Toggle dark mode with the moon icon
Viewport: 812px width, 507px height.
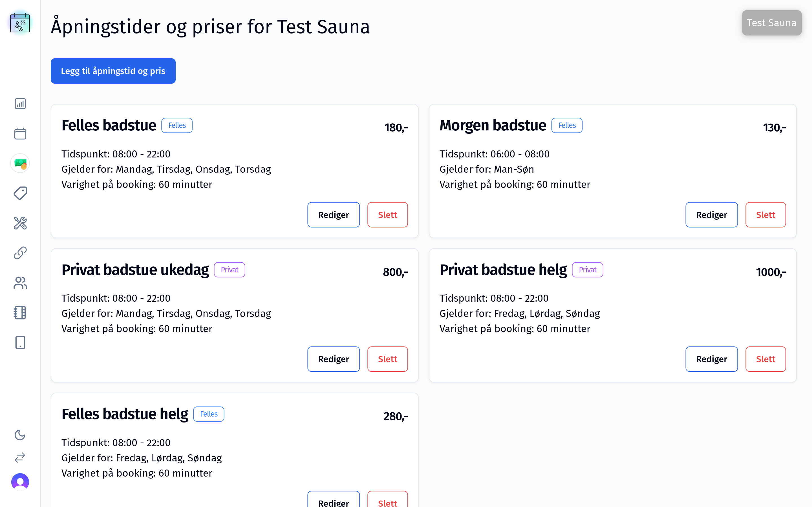pyautogui.click(x=20, y=435)
